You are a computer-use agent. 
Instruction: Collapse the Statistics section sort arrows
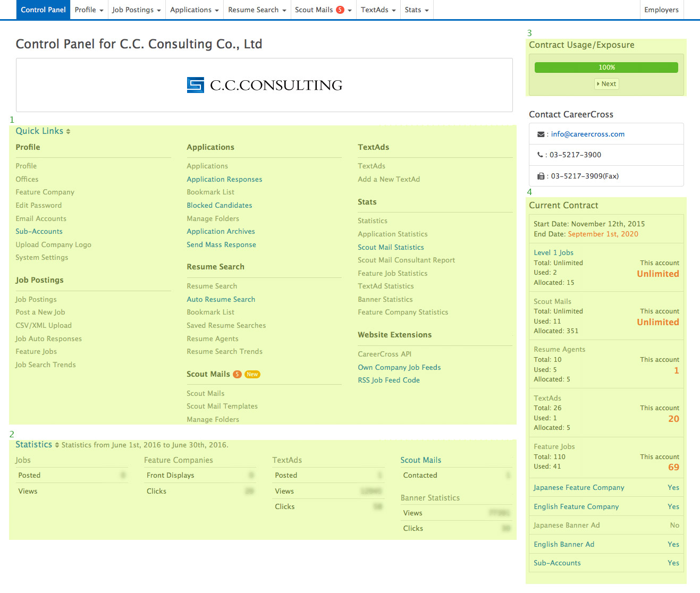(x=57, y=445)
